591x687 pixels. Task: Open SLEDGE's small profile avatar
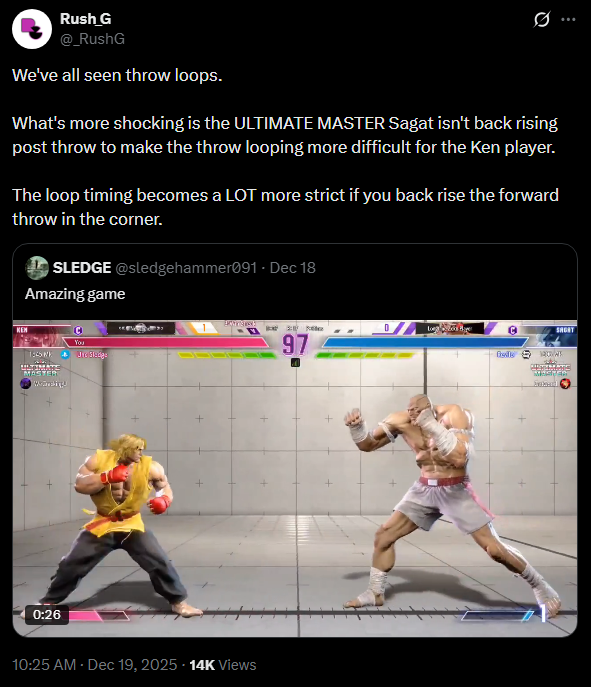(37, 268)
